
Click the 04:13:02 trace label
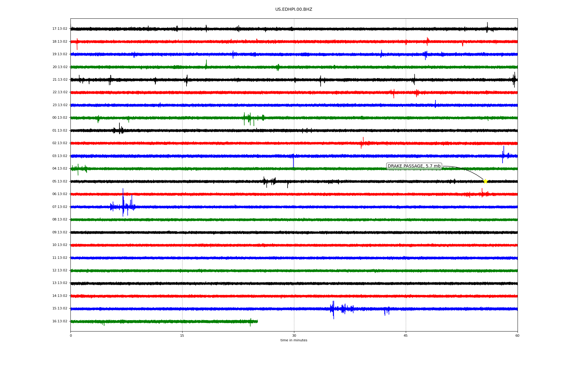coord(60,169)
